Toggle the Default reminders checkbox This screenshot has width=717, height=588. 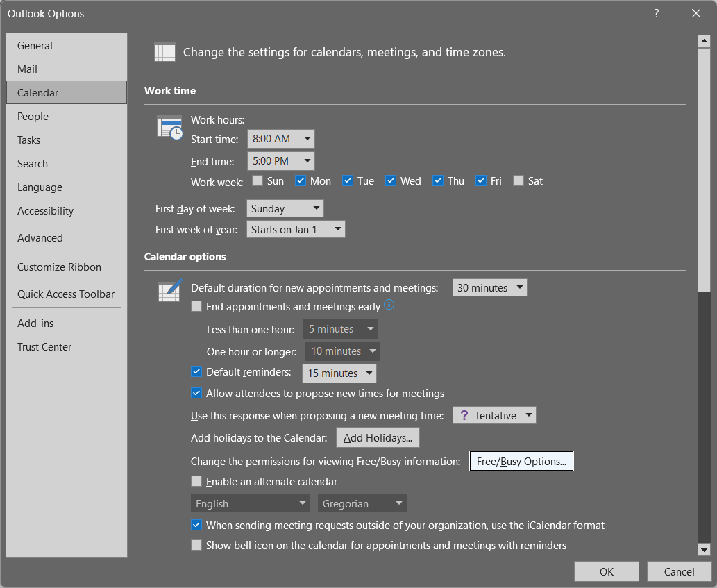[x=196, y=371]
